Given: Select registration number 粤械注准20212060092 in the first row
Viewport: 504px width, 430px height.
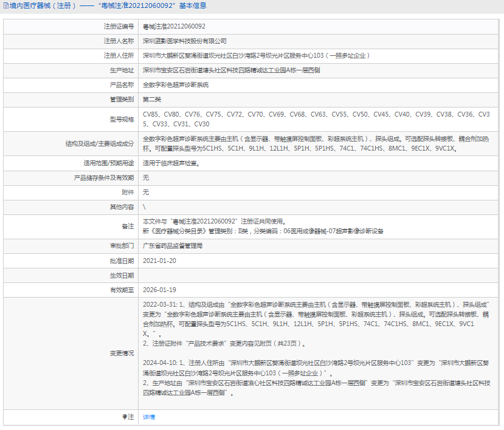Looking at the screenshot, I should [174, 27].
